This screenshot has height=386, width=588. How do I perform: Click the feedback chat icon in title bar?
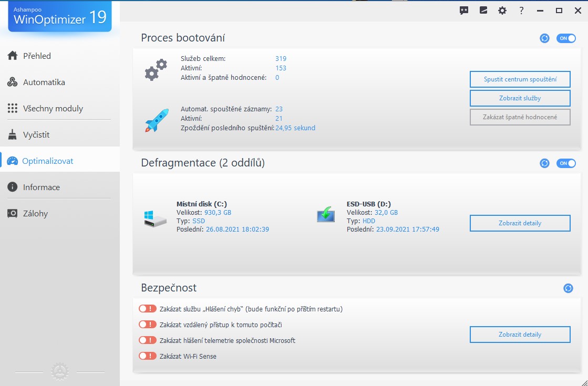[x=464, y=11]
